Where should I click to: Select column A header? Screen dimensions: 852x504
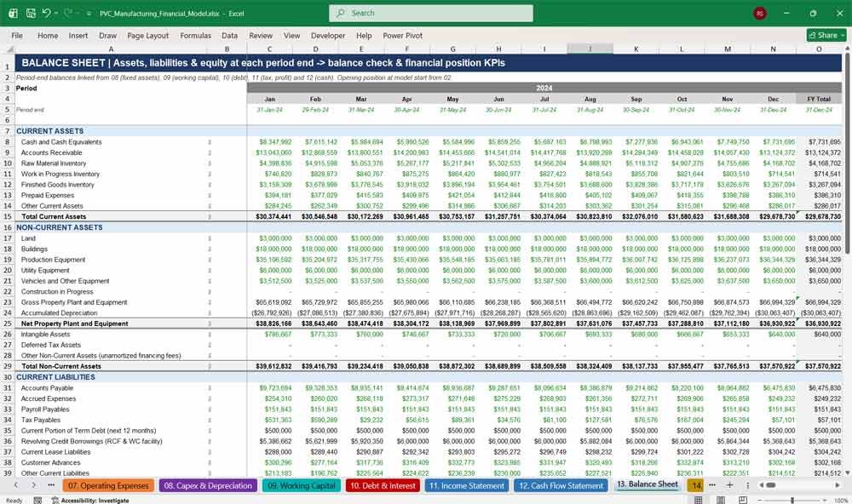pos(111,49)
